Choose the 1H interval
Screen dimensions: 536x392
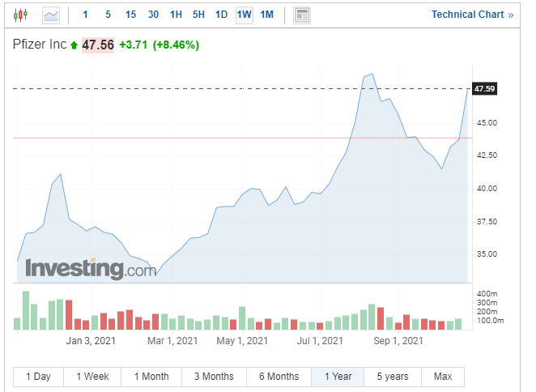176,15
